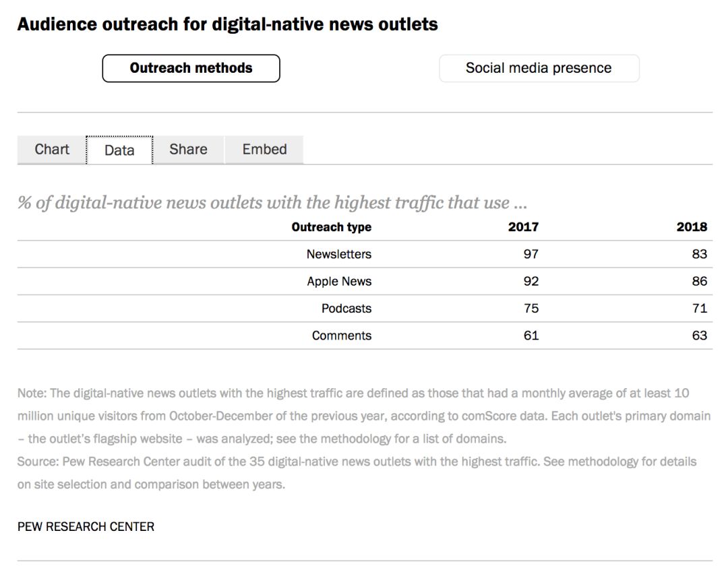Switch to Social media presence view
The height and width of the screenshot is (570, 728).
click(539, 68)
